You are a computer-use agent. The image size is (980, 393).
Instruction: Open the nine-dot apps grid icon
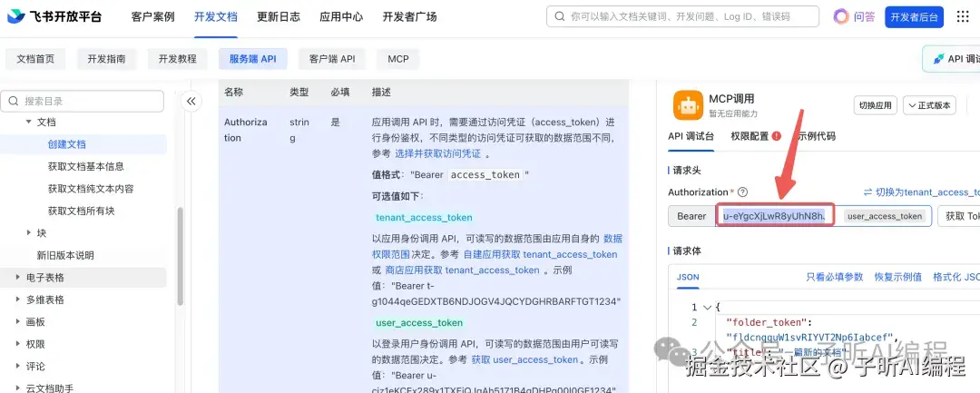(x=963, y=17)
